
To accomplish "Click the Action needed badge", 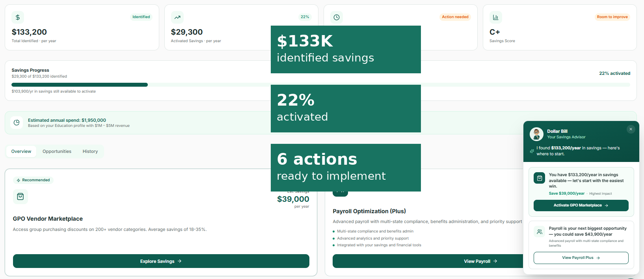I will (455, 17).
